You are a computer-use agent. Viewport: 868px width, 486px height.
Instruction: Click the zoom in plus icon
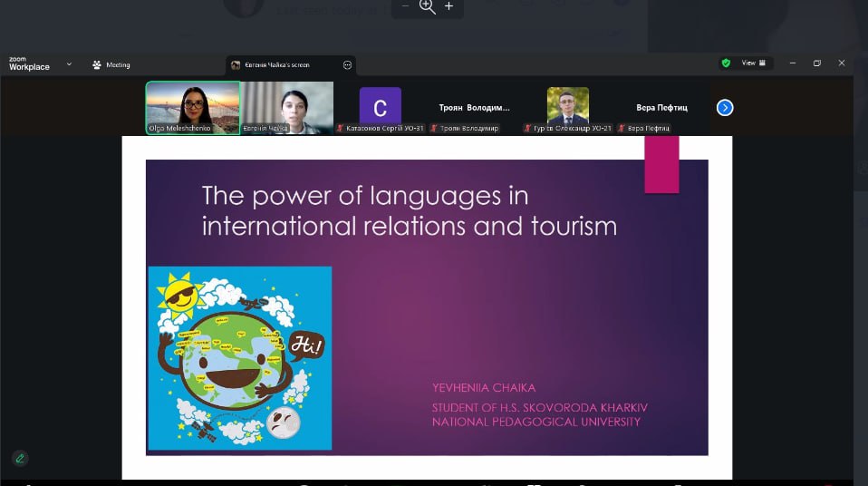(448, 6)
